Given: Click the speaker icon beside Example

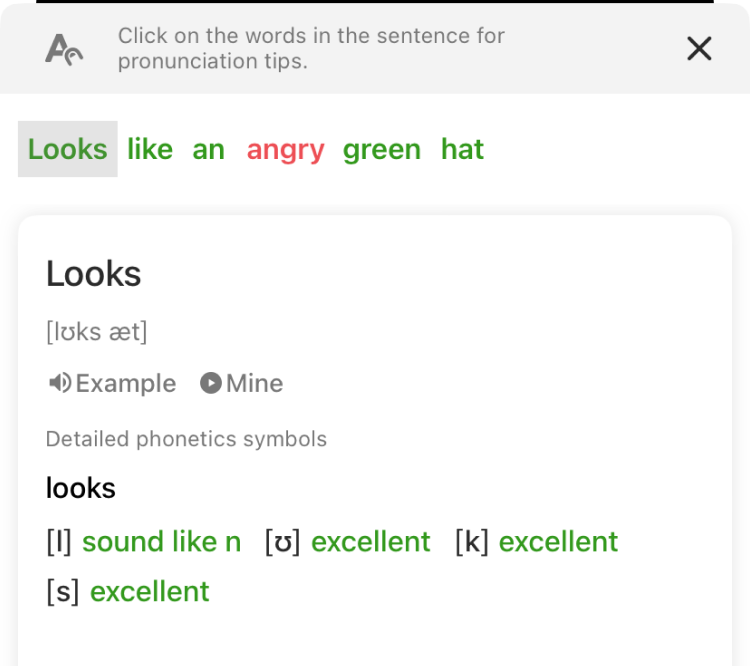Looking at the screenshot, I should click(60, 383).
